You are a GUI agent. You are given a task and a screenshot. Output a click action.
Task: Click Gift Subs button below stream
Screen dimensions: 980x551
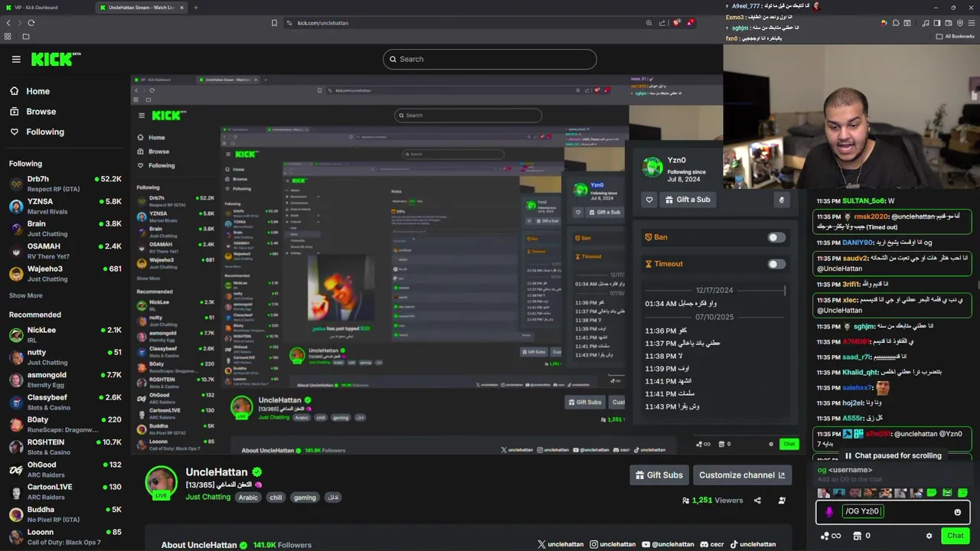pos(658,475)
